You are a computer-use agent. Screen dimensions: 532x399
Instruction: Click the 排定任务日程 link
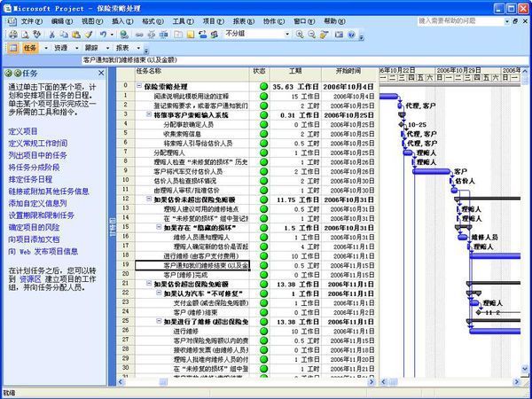click(x=30, y=179)
